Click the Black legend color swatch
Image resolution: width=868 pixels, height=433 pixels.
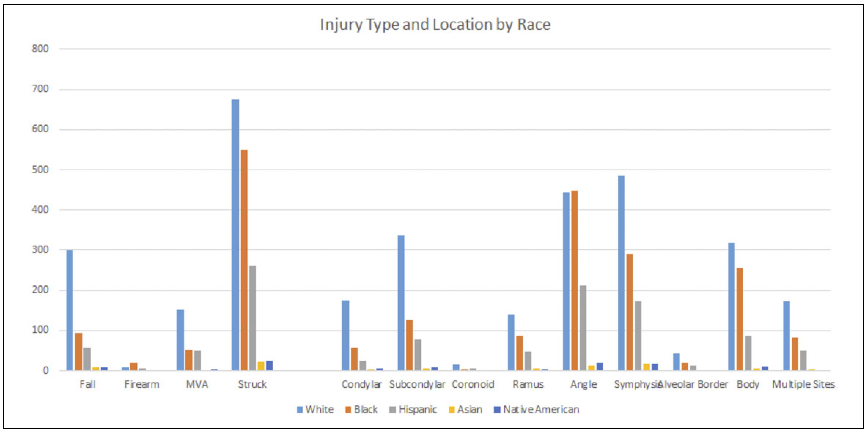(348, 410)
